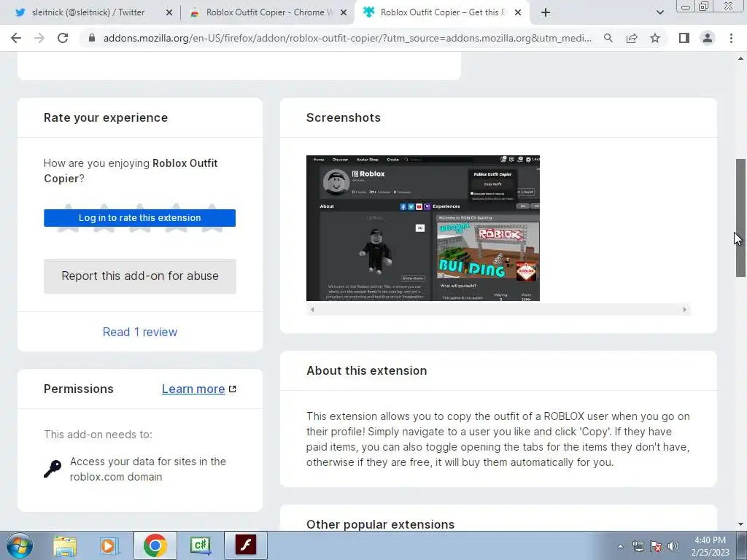Open the C# editor taskbar icon

tap(201, 545)
